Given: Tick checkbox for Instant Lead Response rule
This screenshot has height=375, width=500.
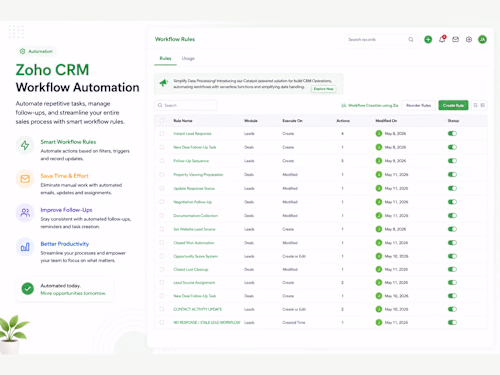Looking at the screenshot, I should [162, 134].
